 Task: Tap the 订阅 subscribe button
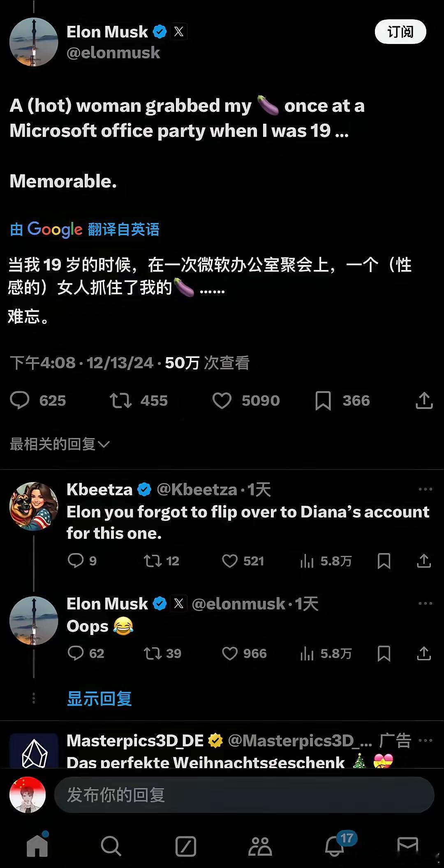pyautogui.click(x=400, y=32)
